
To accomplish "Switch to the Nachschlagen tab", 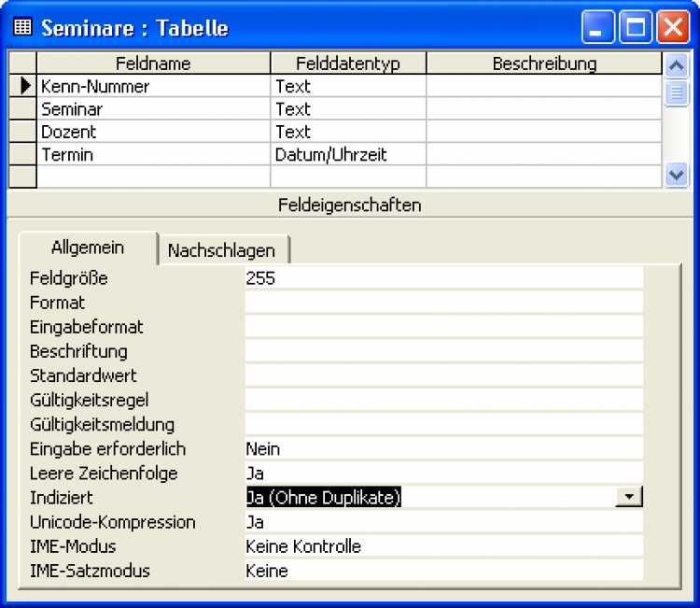I will [222, 250].
